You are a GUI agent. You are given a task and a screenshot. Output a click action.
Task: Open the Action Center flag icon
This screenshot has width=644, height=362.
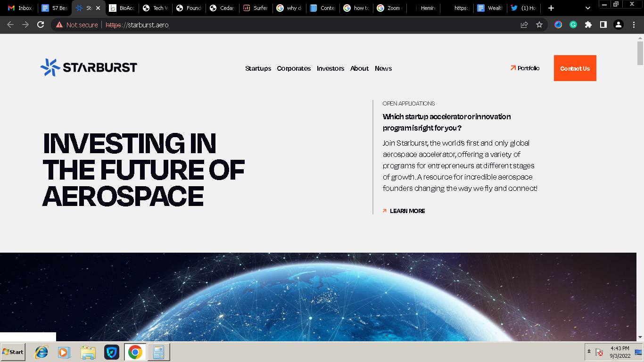(x=599, y=352)
